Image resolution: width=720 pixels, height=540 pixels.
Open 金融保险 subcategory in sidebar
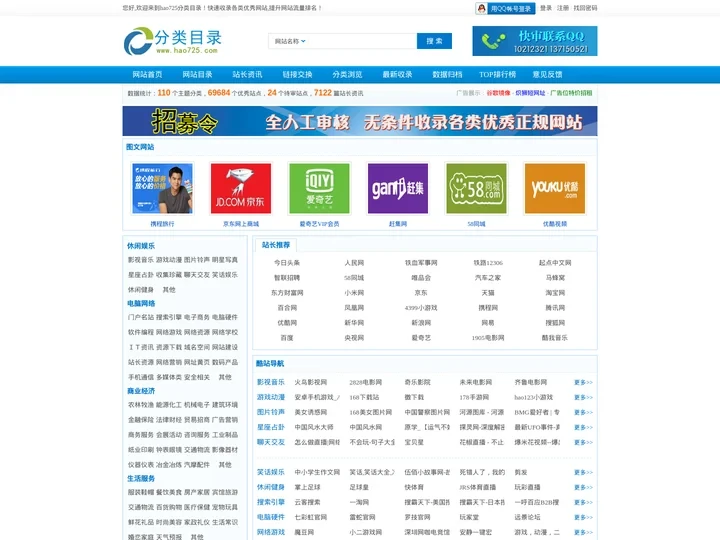[141, 420]
